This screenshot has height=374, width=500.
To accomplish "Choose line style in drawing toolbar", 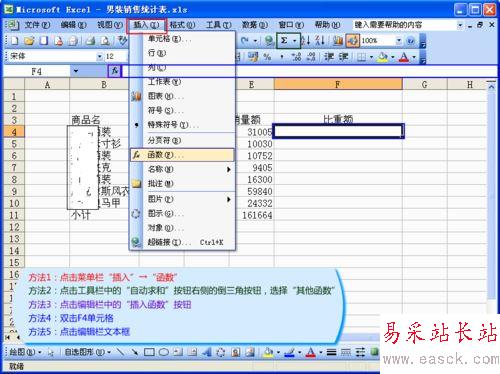I will (331, 352).
